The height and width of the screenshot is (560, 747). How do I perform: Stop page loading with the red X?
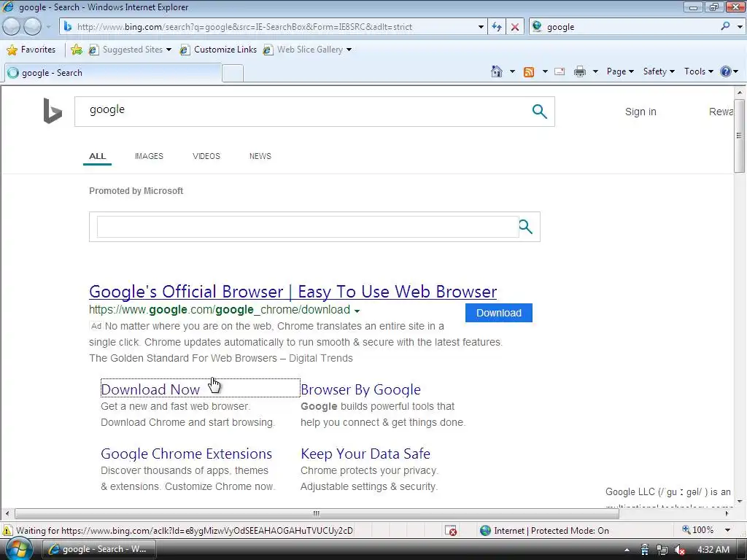tap(515, 27)
